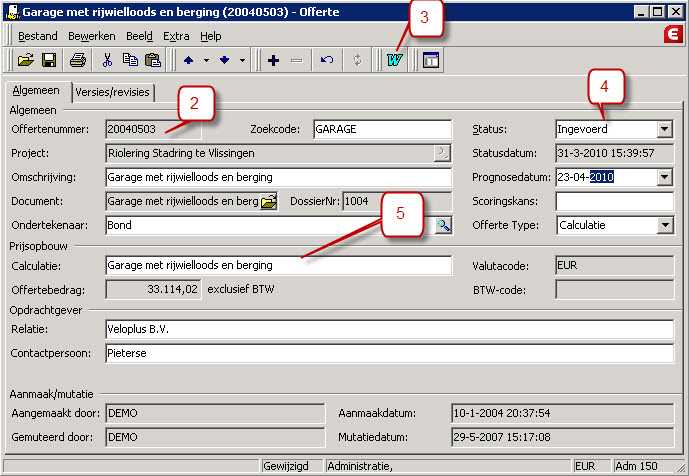Open the Extra menu
The width and height of the screenshot is (689, 476).
(176, 36)
